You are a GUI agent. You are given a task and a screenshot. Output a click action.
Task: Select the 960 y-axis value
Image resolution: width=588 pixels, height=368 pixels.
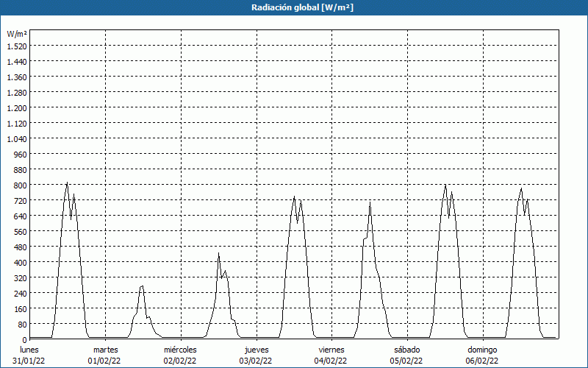pyautogui.click(x=21, y=154)
